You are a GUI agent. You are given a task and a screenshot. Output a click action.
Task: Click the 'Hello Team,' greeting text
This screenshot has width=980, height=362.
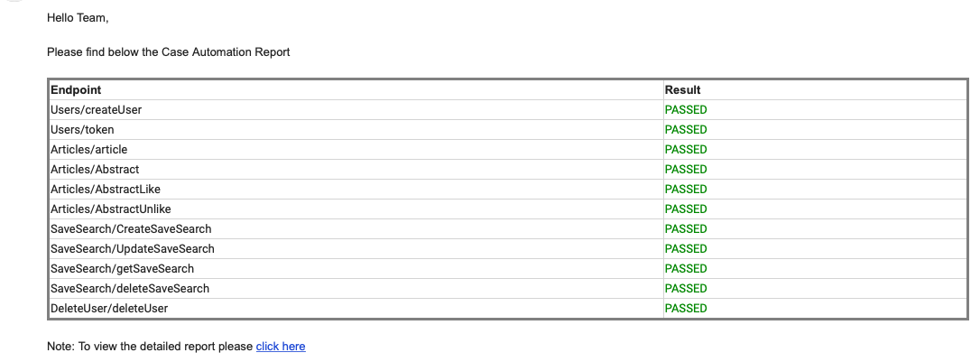pyautogui.click(x=78, y=18)
